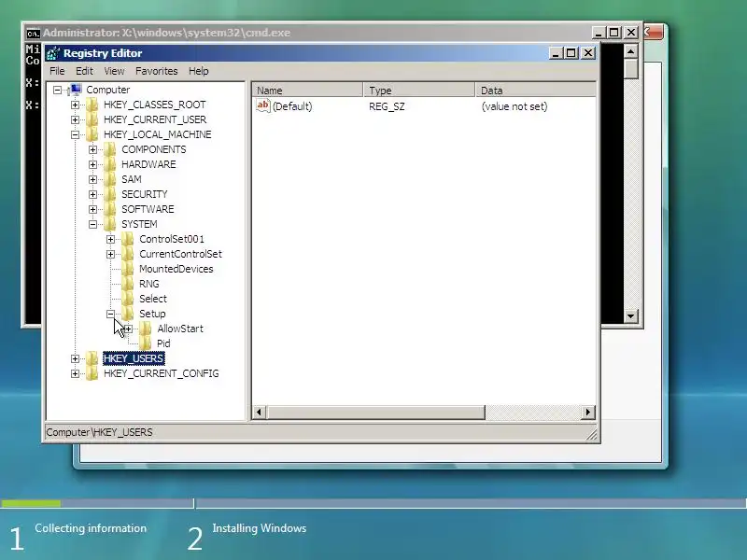The image size is (747, 560).
Task: Click the SYSTEM folder icon
Action: 110,224
